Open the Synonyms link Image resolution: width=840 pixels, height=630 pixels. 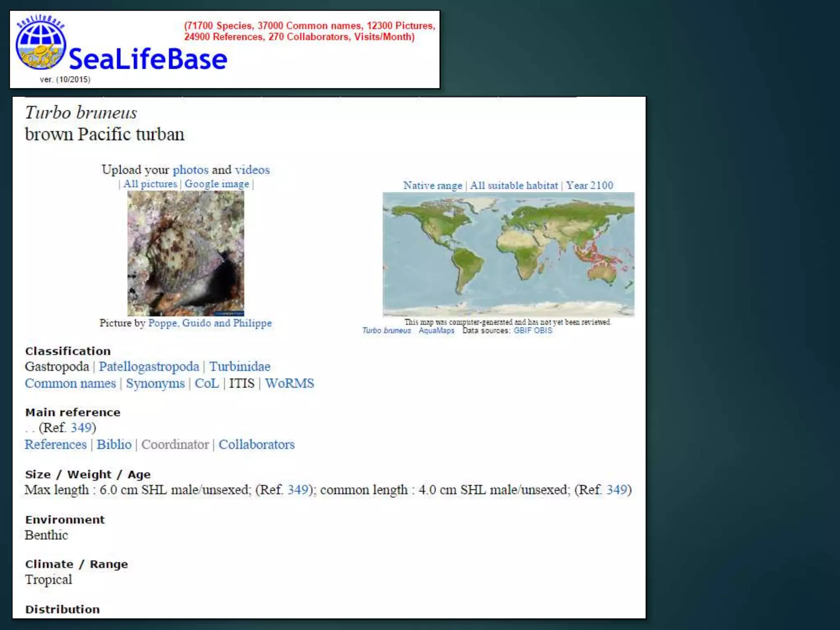tap(155, 383)
